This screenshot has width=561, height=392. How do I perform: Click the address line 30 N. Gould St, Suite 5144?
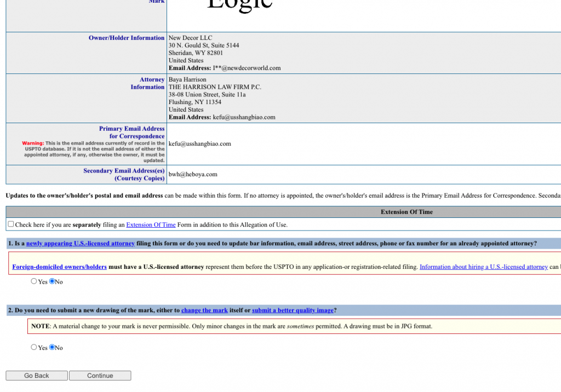click(x=204, y=45)
